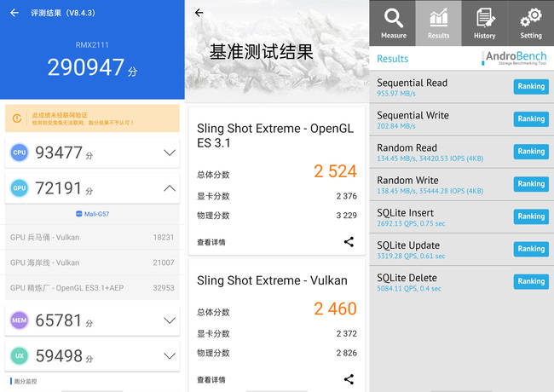Share the Sling Shot Extreme Vulkan result
Image resolution: width=554 pixels, height=392 pixels.
click(349, 379)
